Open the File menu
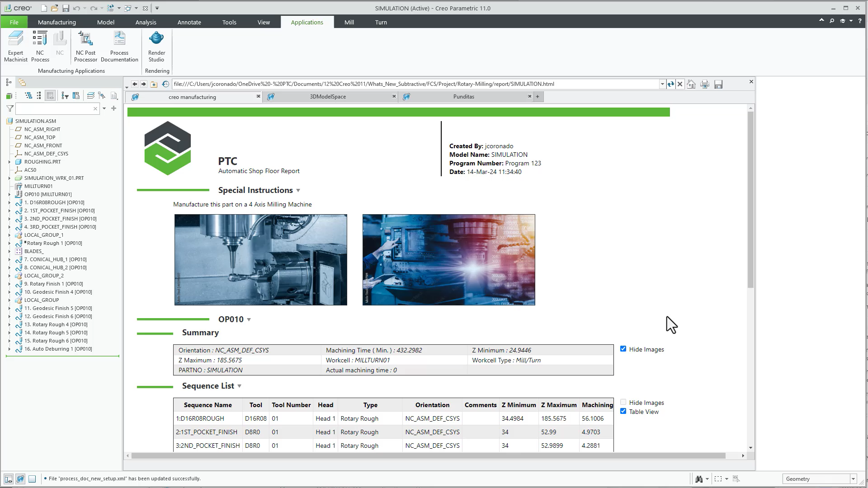The width and height of the screenshot is (868, 488). 14,22
